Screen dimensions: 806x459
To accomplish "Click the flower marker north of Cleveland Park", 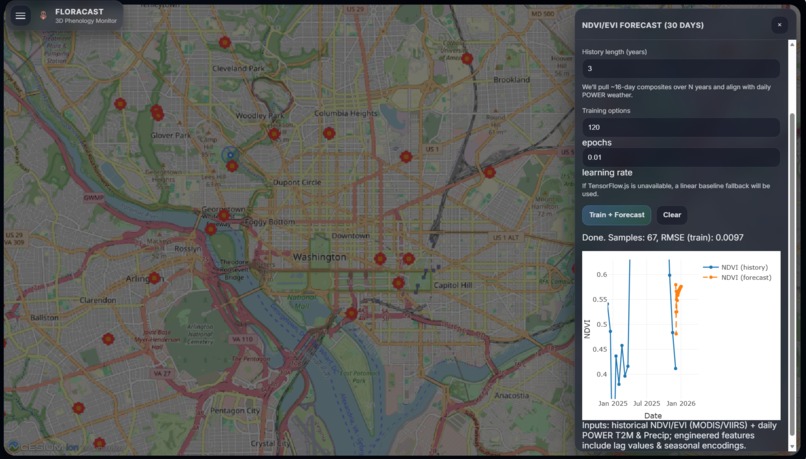I will click(x=225, y=43).
